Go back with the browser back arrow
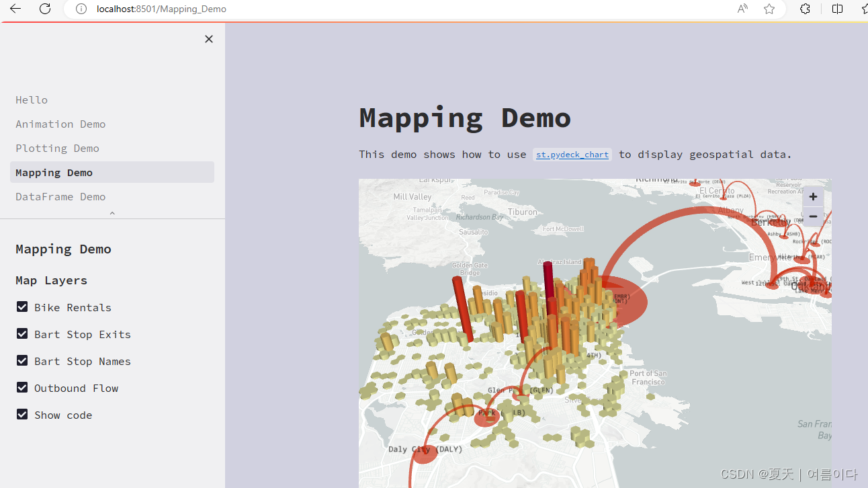This screenshot has height=488, width=868. tap(15, 9)
